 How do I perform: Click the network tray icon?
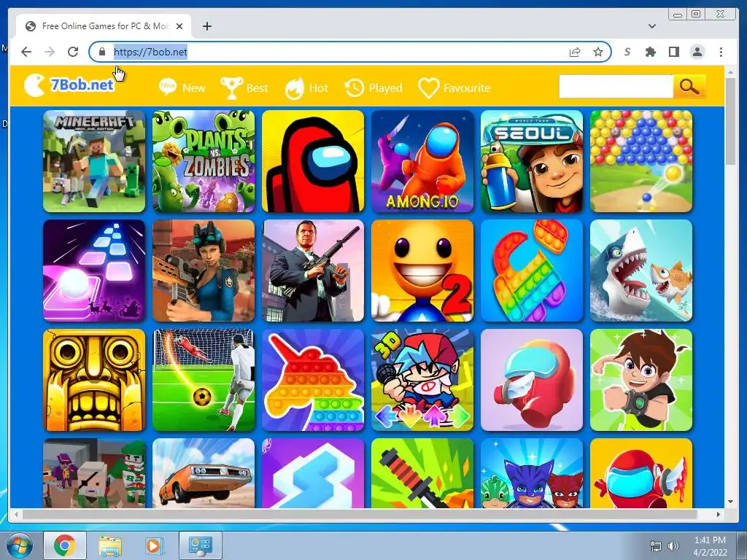(x=656, y=546)
